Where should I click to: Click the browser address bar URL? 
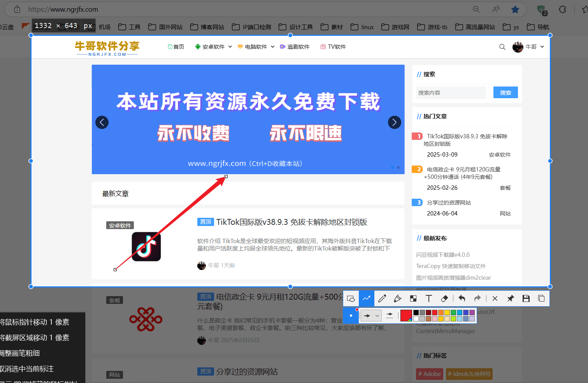[63, 9]
